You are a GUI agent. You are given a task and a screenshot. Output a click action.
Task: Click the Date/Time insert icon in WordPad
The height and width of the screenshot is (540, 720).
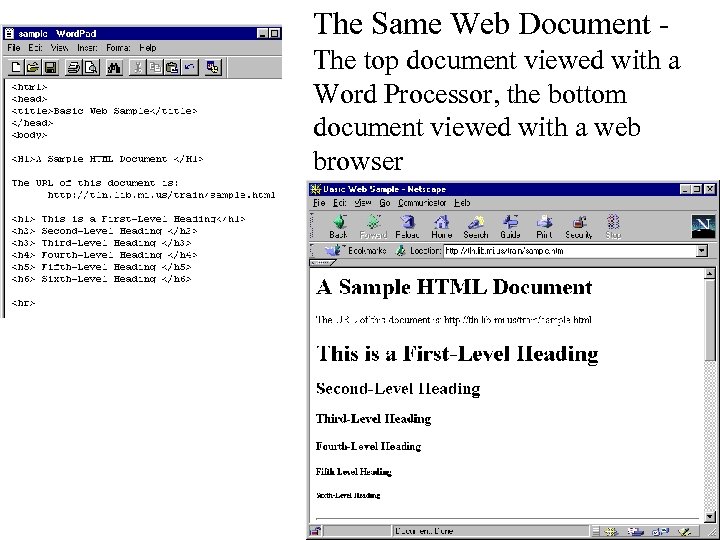tap(213, 68)
